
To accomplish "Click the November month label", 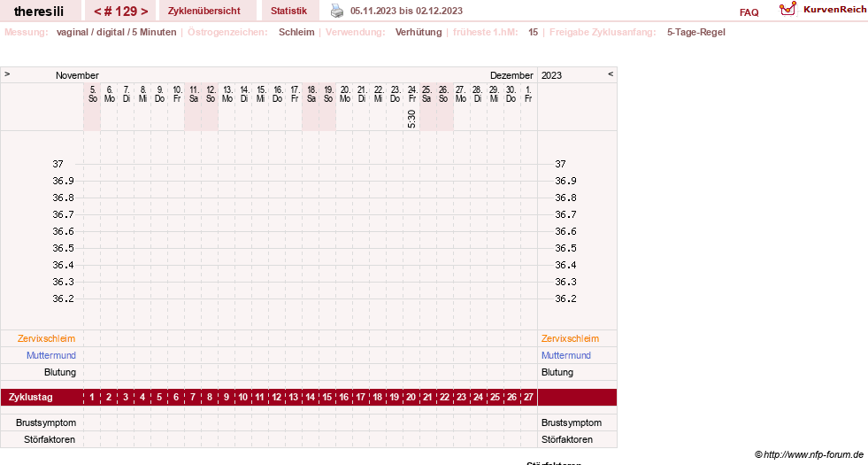I will [x=77, y=75].
